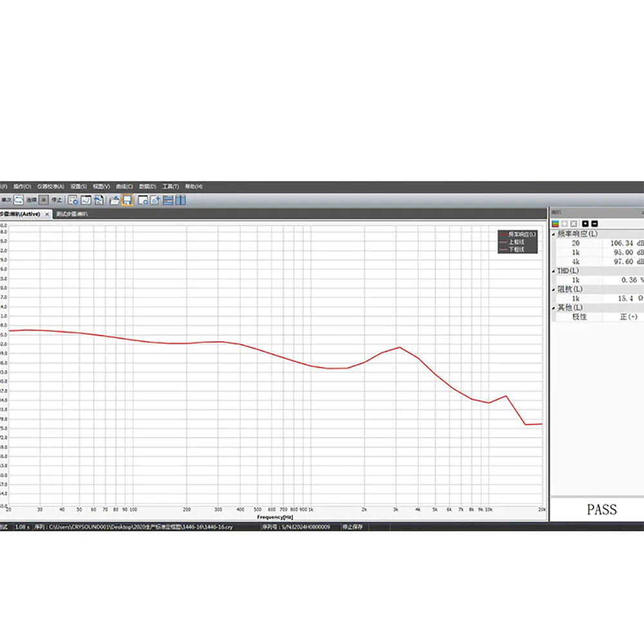Click the refresh document toolbar icon
Image resolution: width=644 pixels, height=644 pixels.
click(99, 200)
